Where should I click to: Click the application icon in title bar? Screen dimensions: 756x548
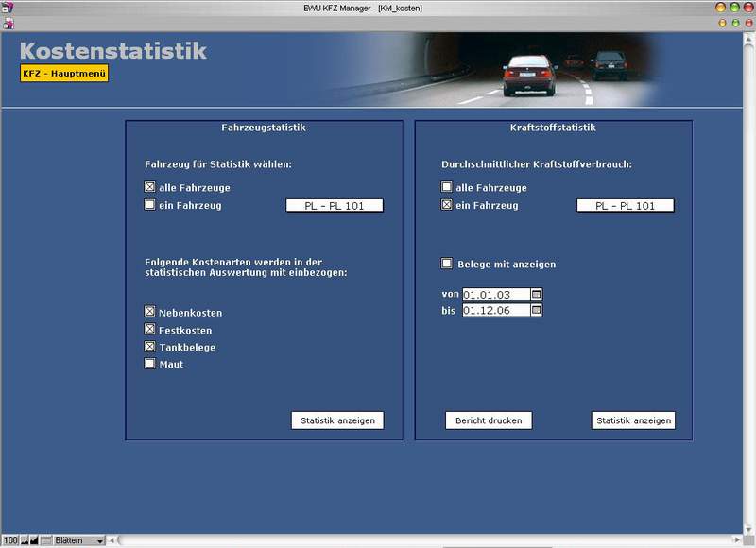[9, 8]
